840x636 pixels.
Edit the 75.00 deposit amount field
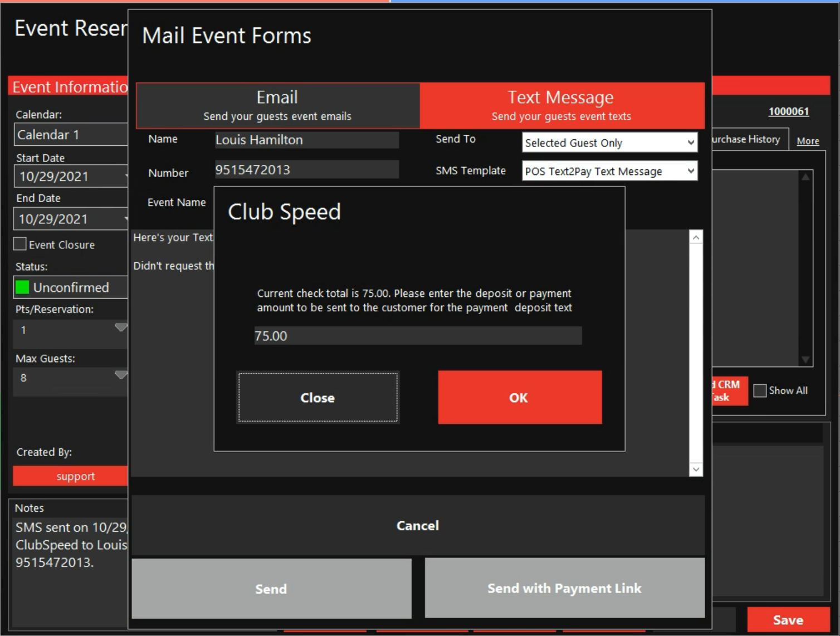coord(418,336)
